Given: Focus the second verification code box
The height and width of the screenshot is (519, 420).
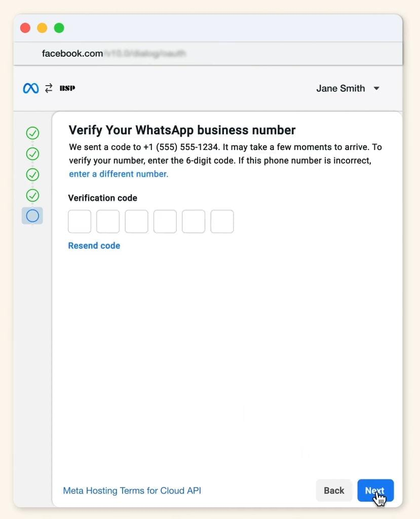Looking at the screenshot, I should click(x=108, y=221).
